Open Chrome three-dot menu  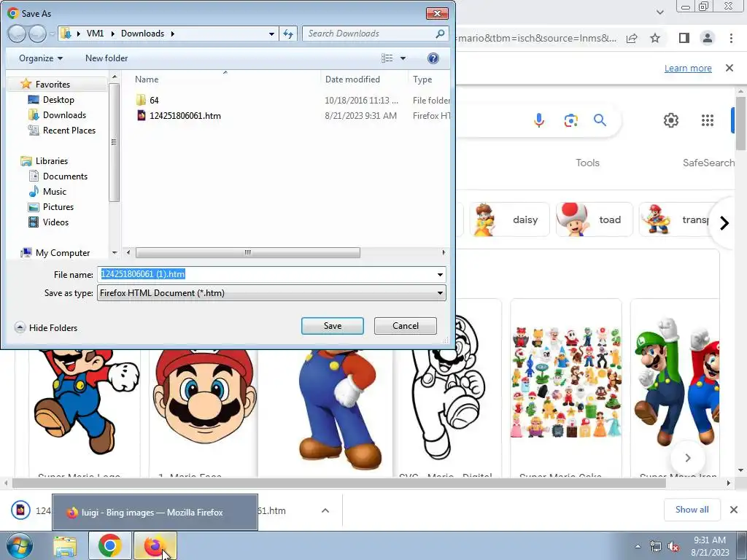pos(731,38)
